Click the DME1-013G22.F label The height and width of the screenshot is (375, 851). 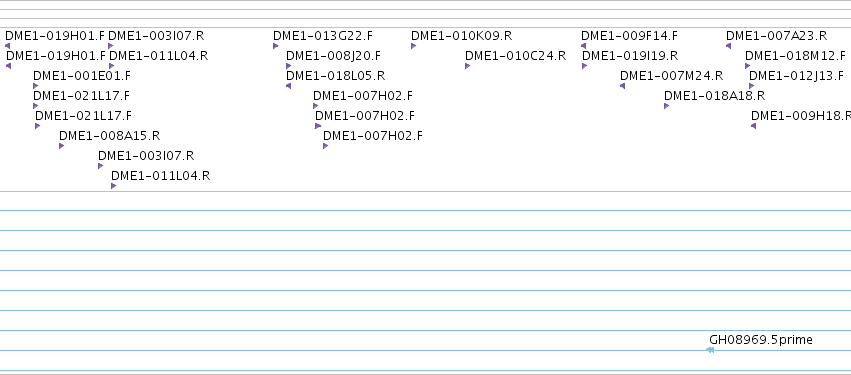click(x=323, y=36)
